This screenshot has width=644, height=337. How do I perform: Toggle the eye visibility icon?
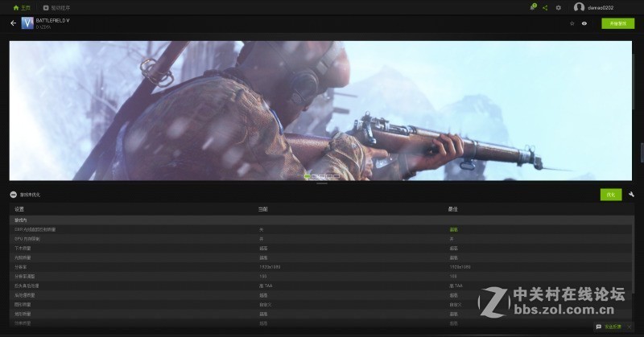click(x=584, y=23)
